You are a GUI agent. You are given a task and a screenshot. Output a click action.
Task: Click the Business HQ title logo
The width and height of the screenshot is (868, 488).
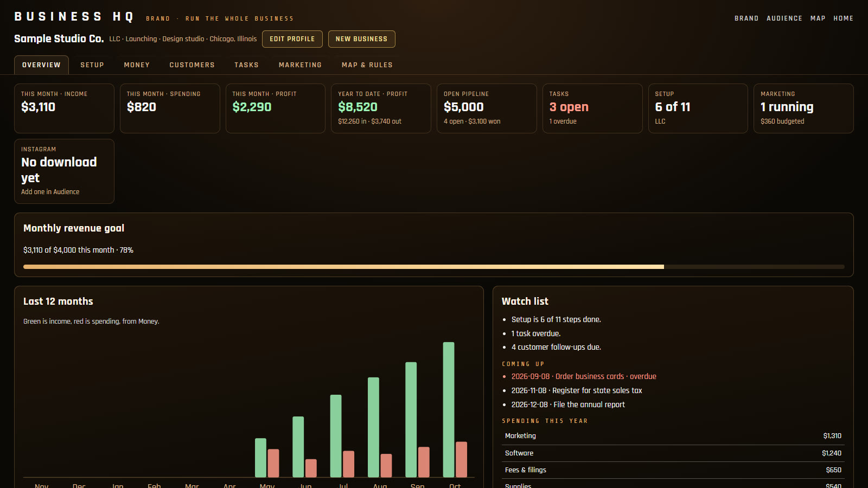(x=74, y=17)
